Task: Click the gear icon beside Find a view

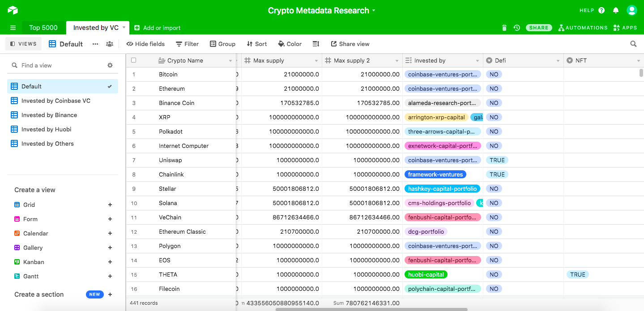Action: (110, 65)
